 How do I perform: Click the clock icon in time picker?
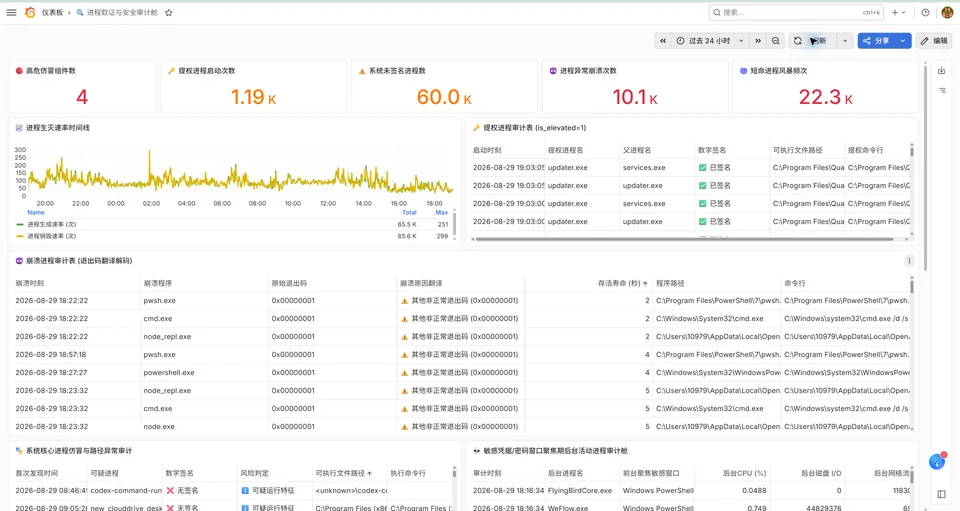[680, 41]
